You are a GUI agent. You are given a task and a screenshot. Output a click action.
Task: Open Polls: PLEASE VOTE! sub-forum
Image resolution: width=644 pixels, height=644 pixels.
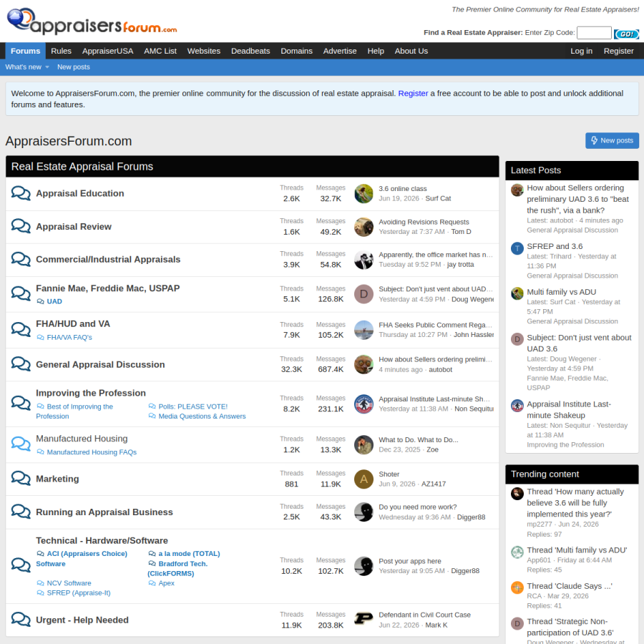tap(192, 406)
